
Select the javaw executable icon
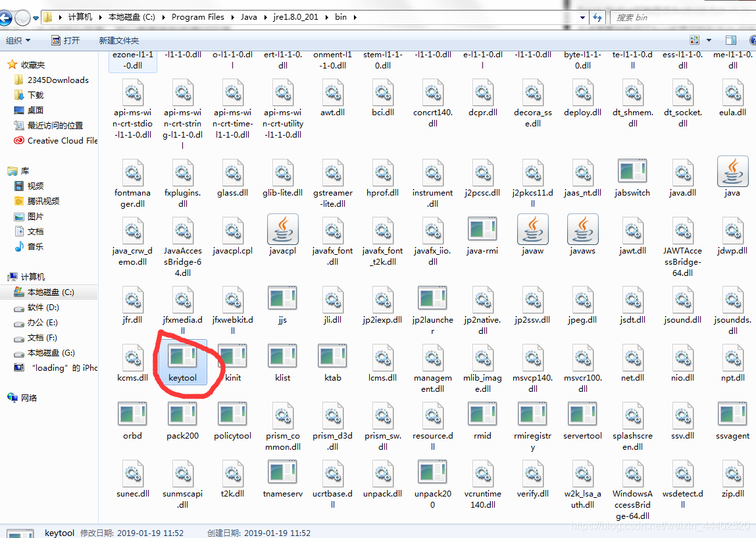532,229
